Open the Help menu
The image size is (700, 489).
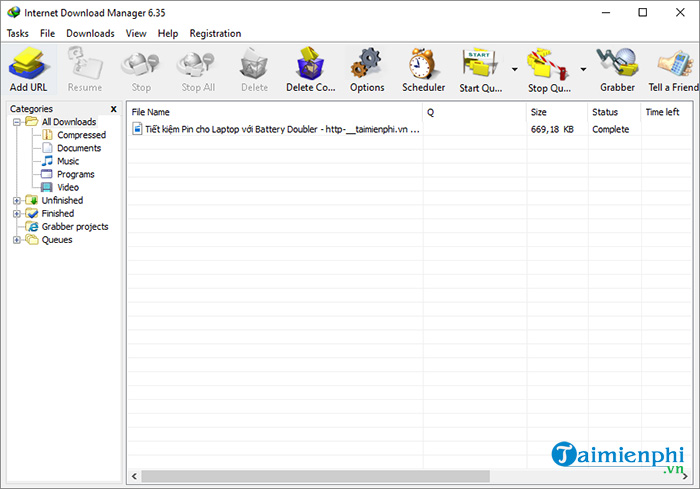pos(168,33)
